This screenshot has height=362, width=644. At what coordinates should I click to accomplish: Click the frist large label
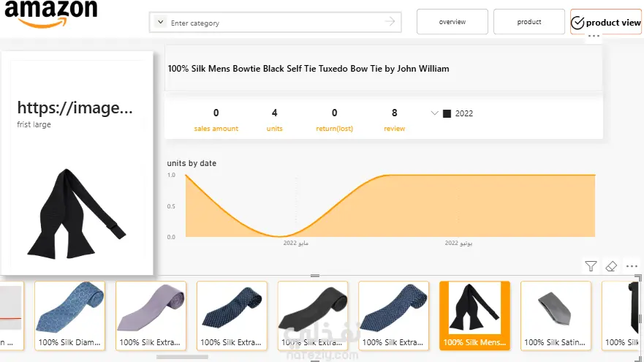pyautogui.click(x=34, y=124)
